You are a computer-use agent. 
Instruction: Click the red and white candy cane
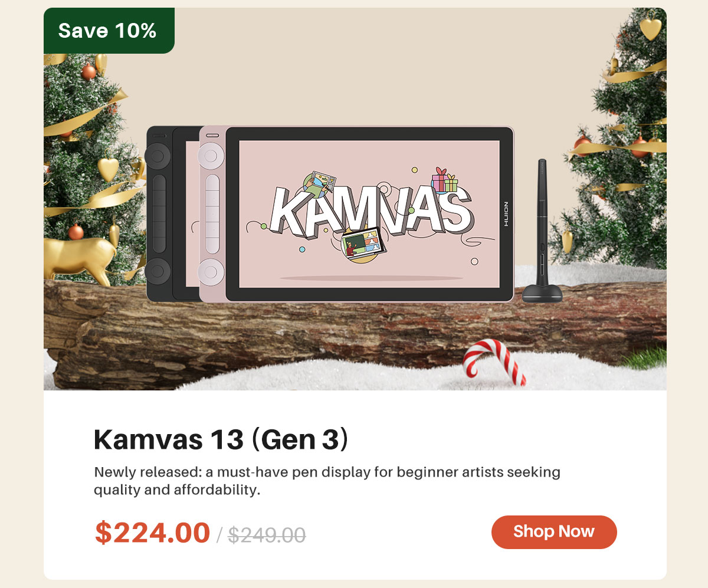tap(494, 362)
